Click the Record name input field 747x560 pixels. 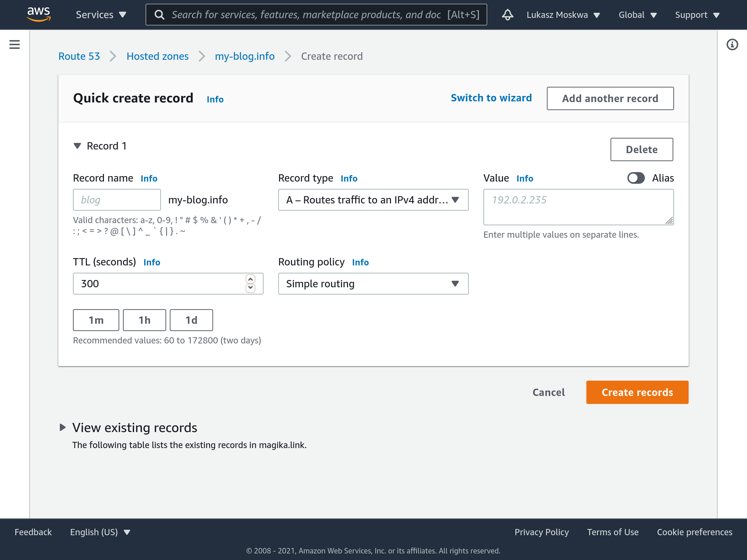[x=117, y=200]
